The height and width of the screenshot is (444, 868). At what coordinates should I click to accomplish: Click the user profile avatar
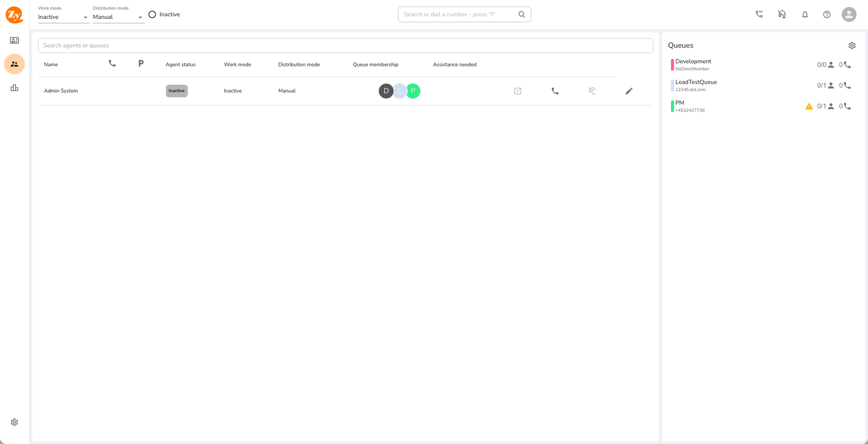click(x=849, y=14)
